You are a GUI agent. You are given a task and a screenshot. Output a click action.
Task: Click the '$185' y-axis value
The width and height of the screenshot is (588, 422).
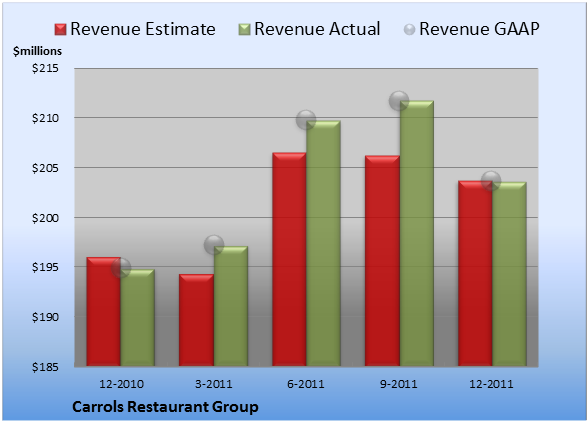[x=45, y=367]
